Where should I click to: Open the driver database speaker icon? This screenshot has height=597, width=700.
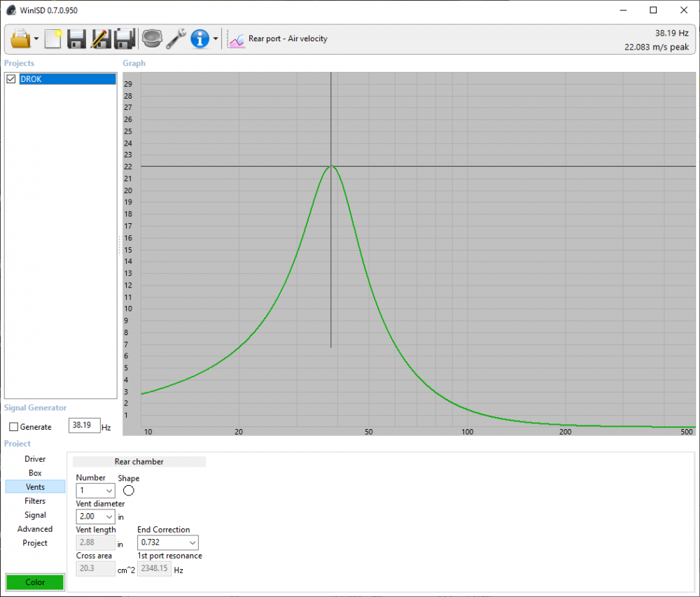pos(151,38)
